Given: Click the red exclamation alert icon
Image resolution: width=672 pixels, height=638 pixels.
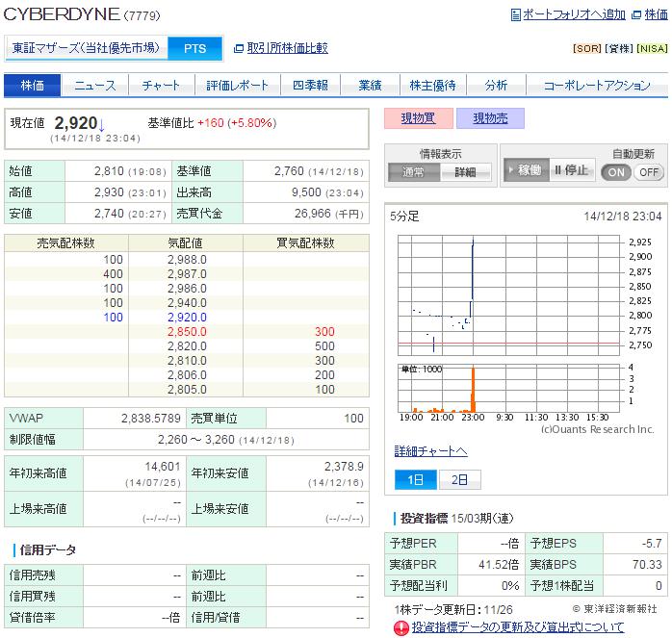Looking at the screenshot, I should click(x=401, y=627).
